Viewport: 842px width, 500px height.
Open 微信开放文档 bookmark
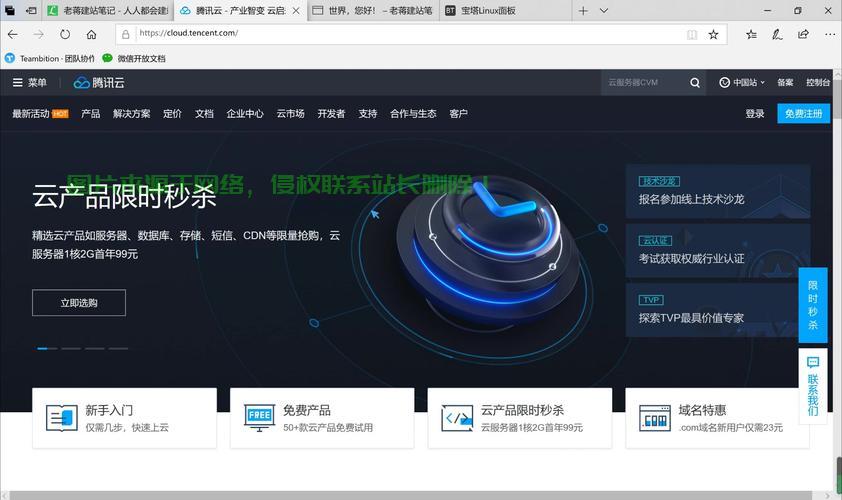click(x=134, y=58)
